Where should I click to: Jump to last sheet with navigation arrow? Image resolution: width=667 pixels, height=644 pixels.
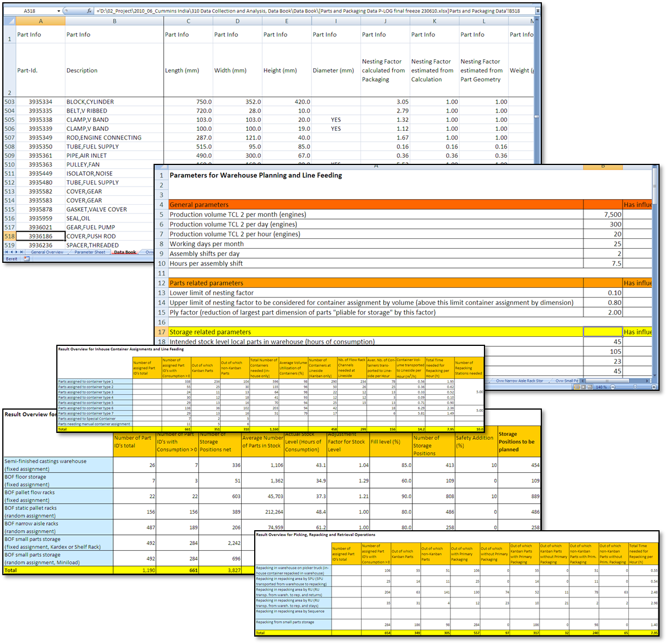(22, 252)
